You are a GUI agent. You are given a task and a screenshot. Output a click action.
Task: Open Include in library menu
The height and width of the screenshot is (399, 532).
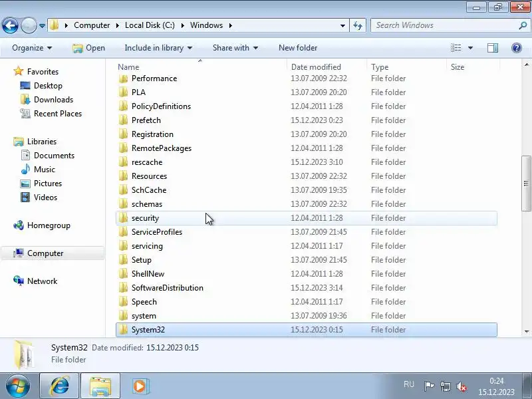tap(158, 48)
